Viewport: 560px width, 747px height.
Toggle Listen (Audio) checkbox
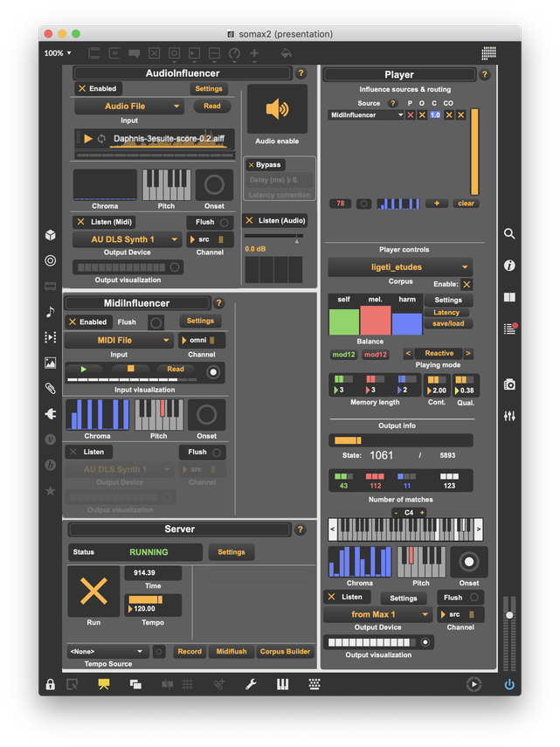click(249, 220)
